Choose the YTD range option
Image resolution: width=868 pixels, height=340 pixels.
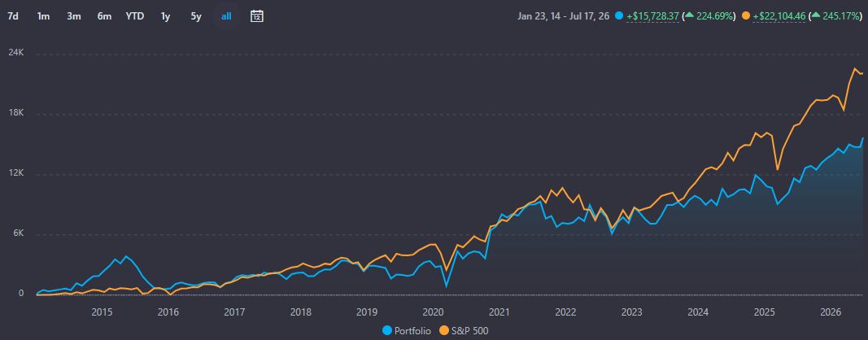pos(135,16)
